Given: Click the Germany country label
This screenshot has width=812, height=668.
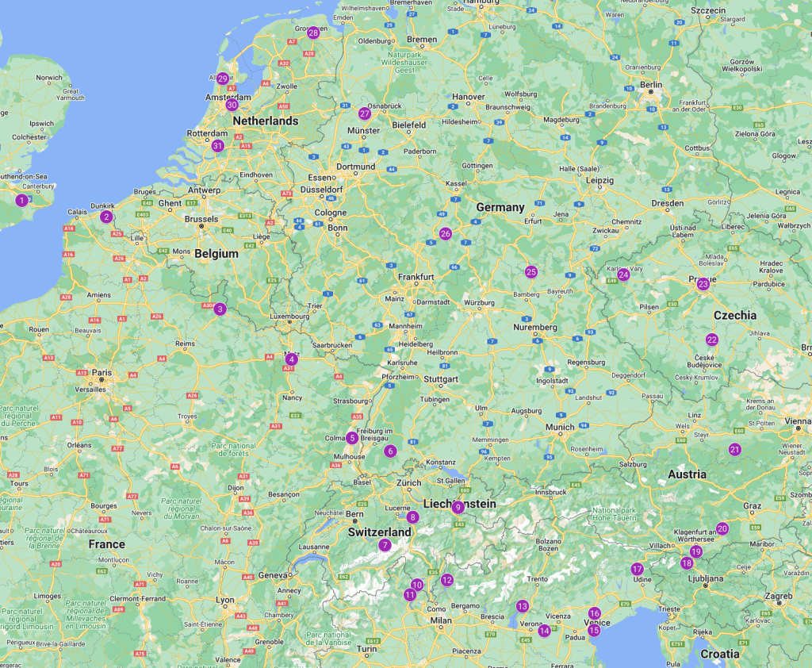Looking at the screenshot, I should [500, 207].
